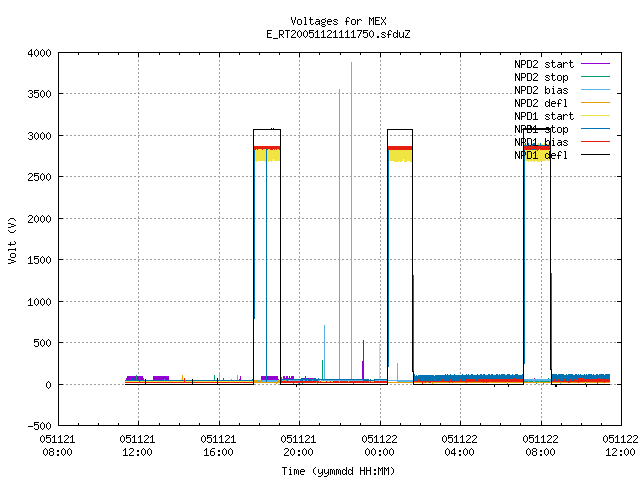Viewport: 640px width, 480px height.
Task: Click the orange NPD2 defl legend line
Action: pyautogui.click(x=595, y=103)
